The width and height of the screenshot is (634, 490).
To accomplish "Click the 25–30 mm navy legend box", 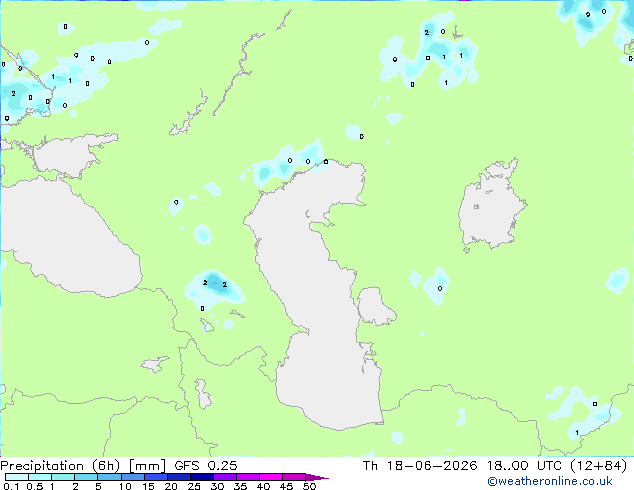I will [x=202, y=477].
